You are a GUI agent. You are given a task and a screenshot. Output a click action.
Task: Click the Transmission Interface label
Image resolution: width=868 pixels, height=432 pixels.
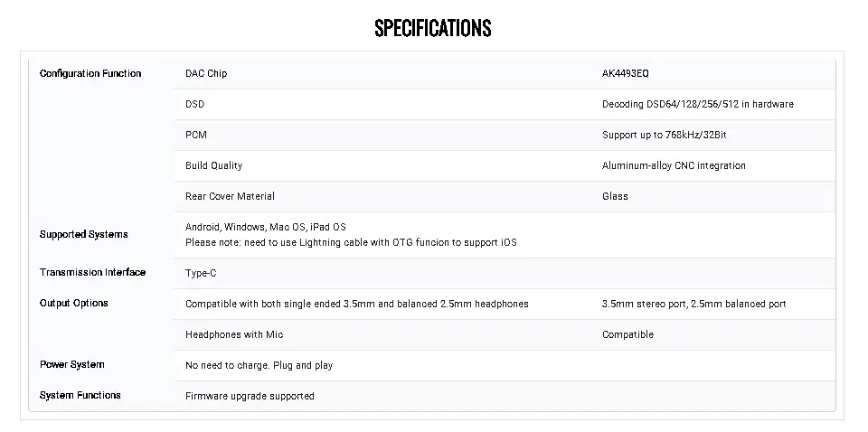[92, 272]
